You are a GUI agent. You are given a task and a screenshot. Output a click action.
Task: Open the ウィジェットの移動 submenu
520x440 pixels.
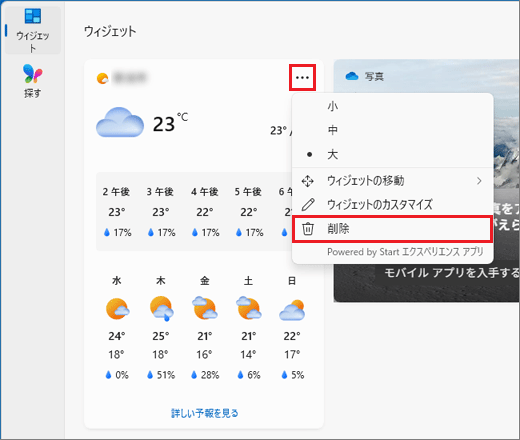393,181
